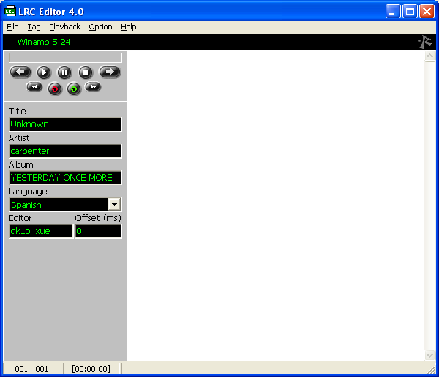441x382 pixels.
Task: Stop playback with the square stop button
Action: pyautogui.click(x=85, y=72)
